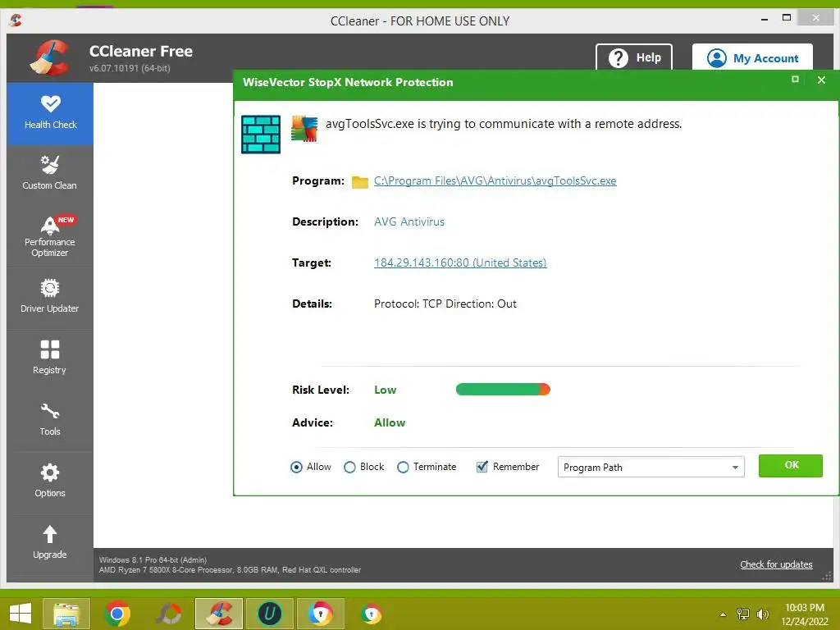Minimize the CCleaner window

coord(765,19)
